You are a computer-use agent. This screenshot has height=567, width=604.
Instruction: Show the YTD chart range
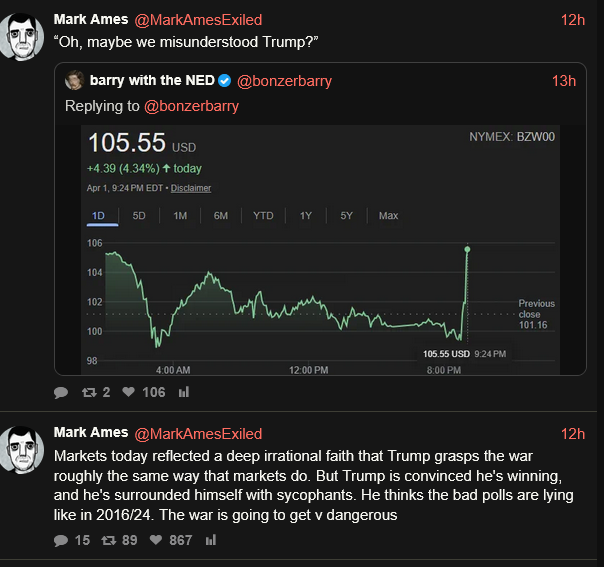click(263, 215)
